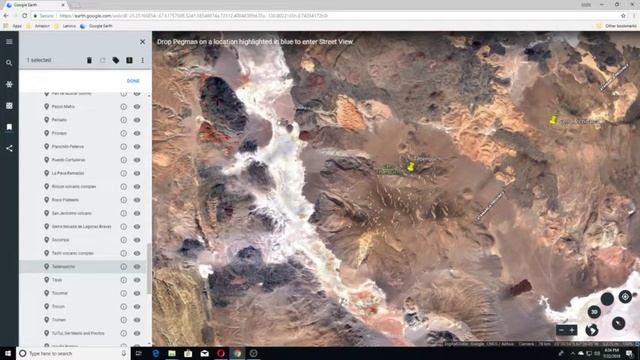Hide the Peinado placemark

tap(137, 120)
